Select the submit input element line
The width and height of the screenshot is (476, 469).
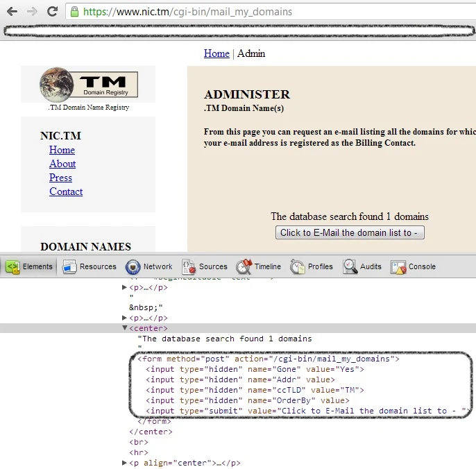pos(307,411)
